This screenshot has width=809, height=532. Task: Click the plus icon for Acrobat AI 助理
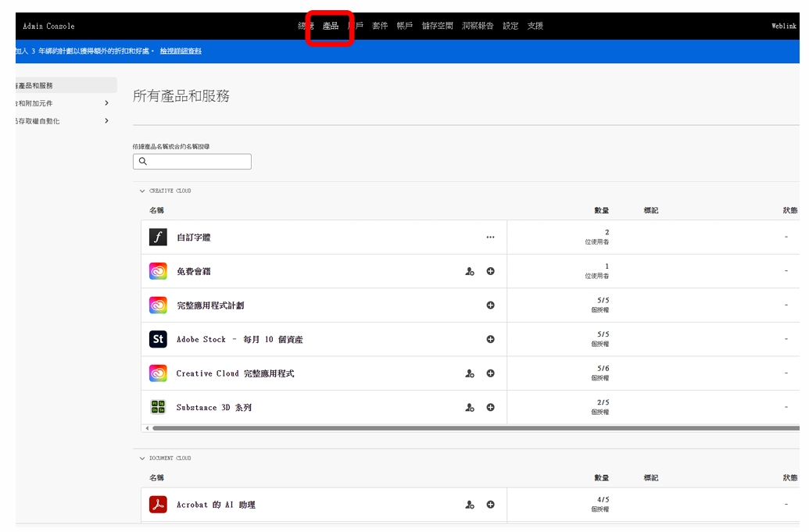point(490,505)
